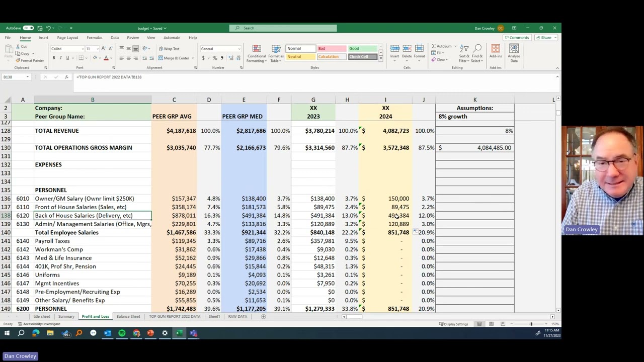644x362 pixels.
Task: Click the red Font Color swatch
Action: coord(106,58)
